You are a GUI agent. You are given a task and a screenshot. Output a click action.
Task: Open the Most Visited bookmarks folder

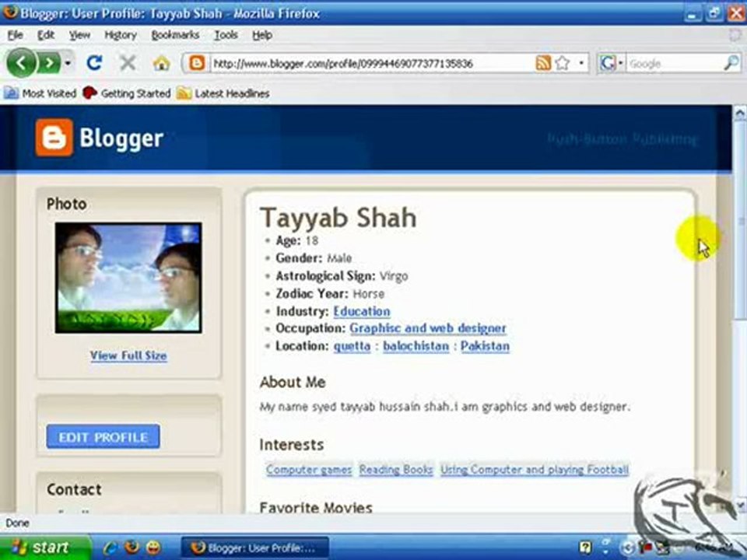(x=40, y=93)
